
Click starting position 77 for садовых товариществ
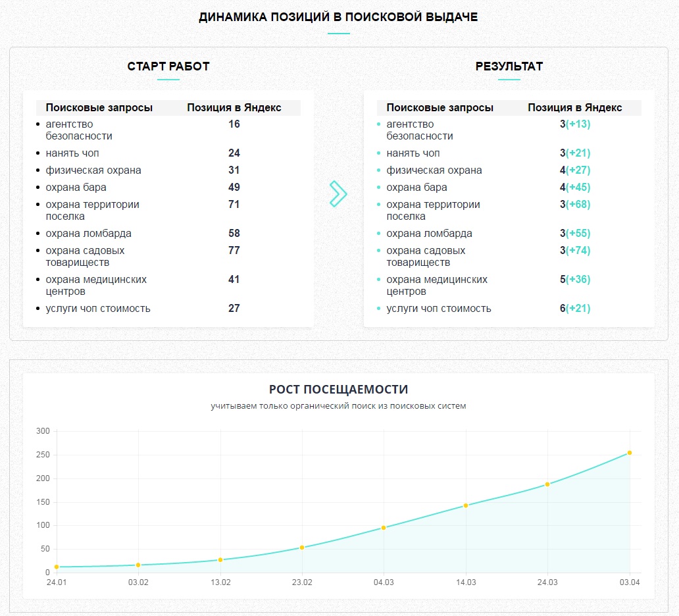(234, 250)
